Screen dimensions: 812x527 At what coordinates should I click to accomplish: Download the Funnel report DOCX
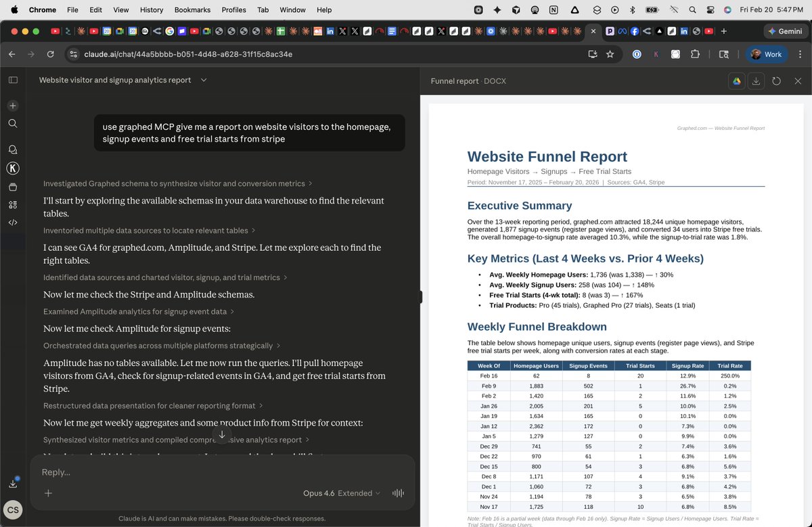[x=756, y=81]
